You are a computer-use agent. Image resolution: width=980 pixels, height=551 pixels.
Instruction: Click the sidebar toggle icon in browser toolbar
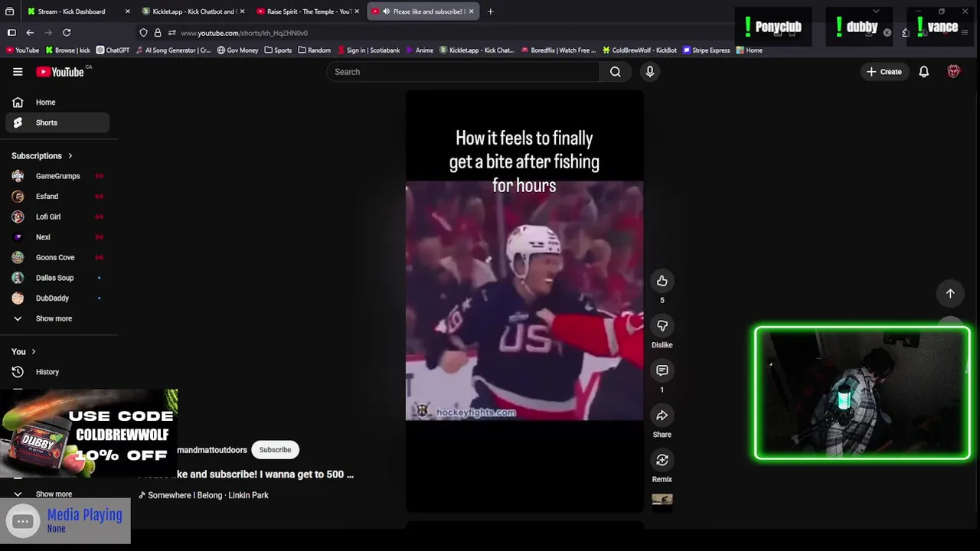click(11, 33)
